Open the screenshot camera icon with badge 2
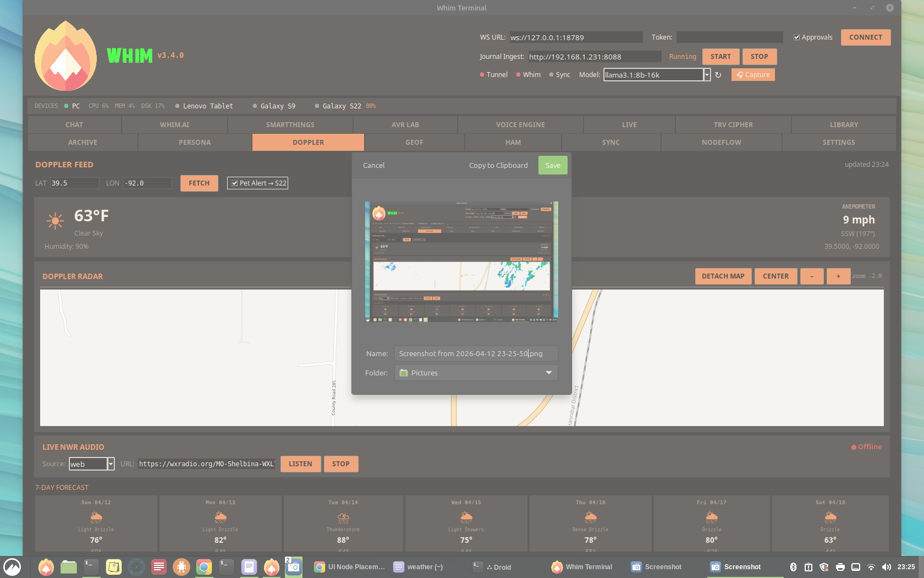 (294, 566)
